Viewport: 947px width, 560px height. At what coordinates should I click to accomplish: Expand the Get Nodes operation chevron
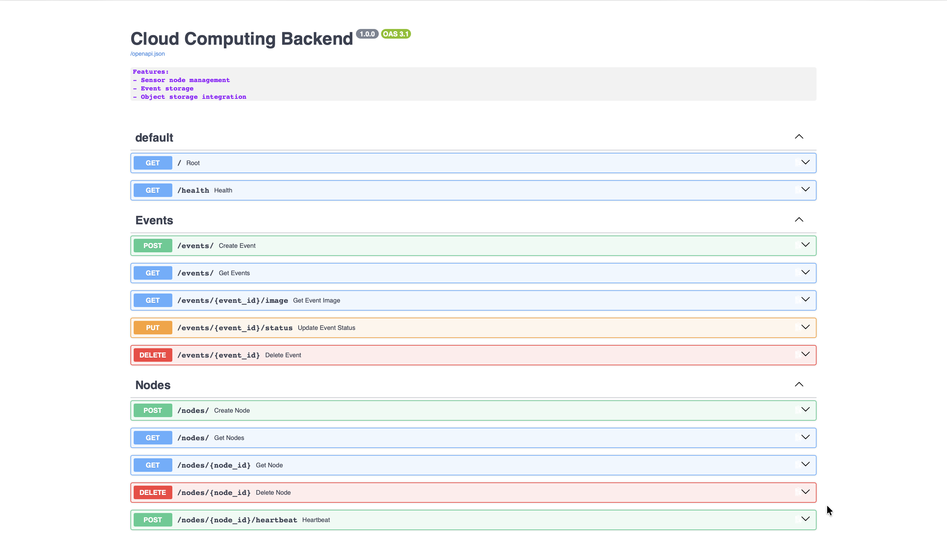pos(806,437)
